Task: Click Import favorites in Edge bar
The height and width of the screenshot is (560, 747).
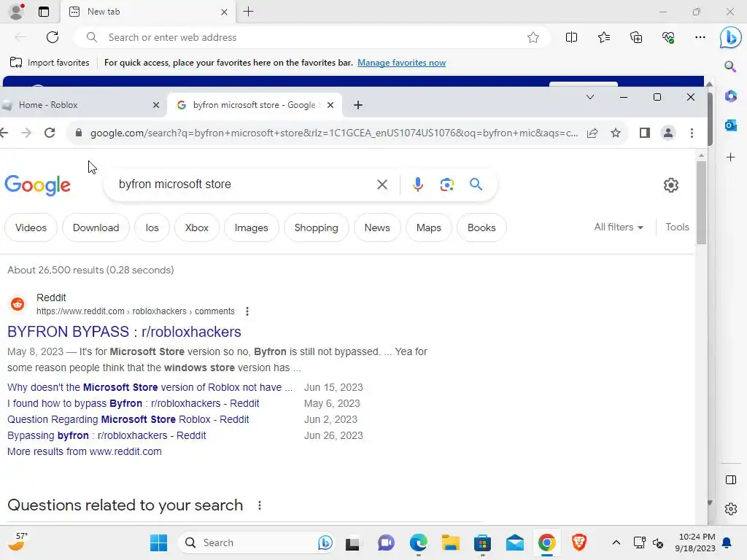Action: 50,63
